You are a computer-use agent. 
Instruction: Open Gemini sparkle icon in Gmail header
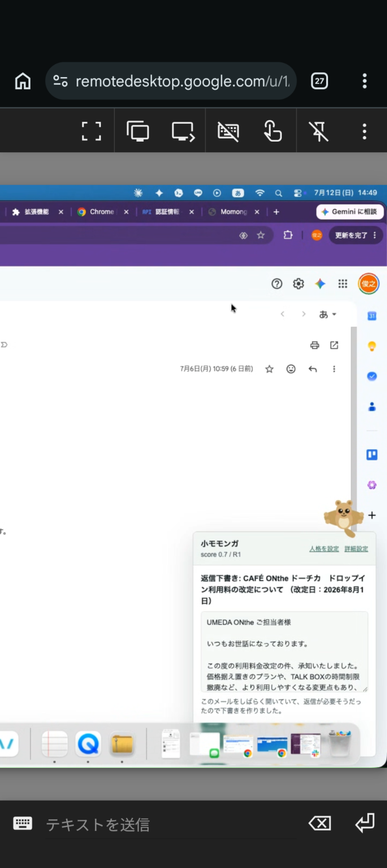click(320, 284)
